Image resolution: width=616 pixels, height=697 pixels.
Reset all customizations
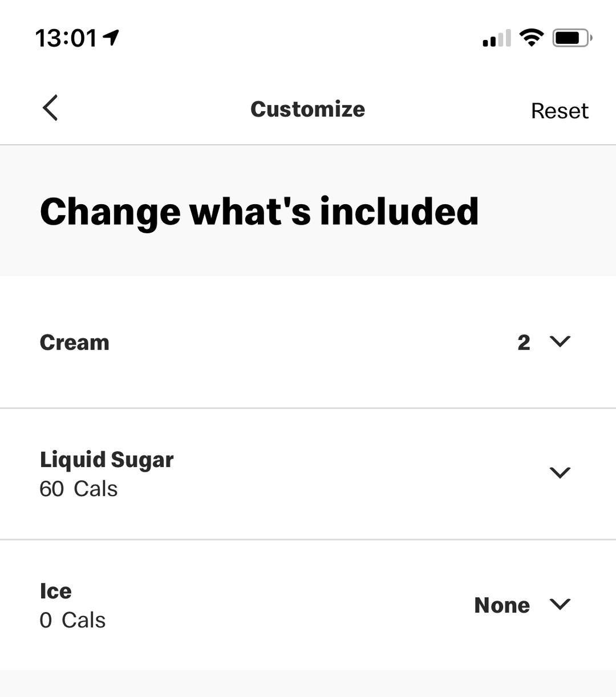tap(559, 111)
